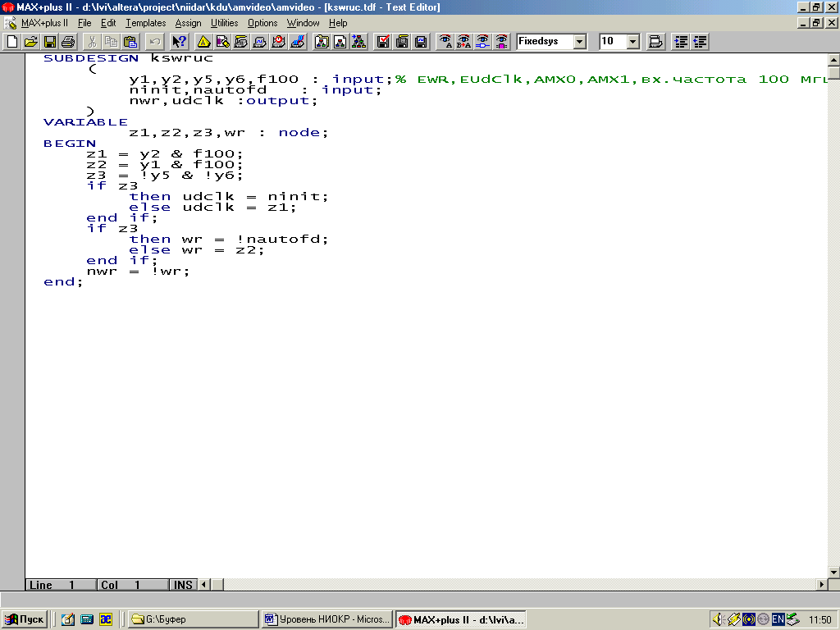The height and width of the screenshot is (630, 840).
Task: Click the Save and Simulate icon
Action: click(x=421, y=41)
